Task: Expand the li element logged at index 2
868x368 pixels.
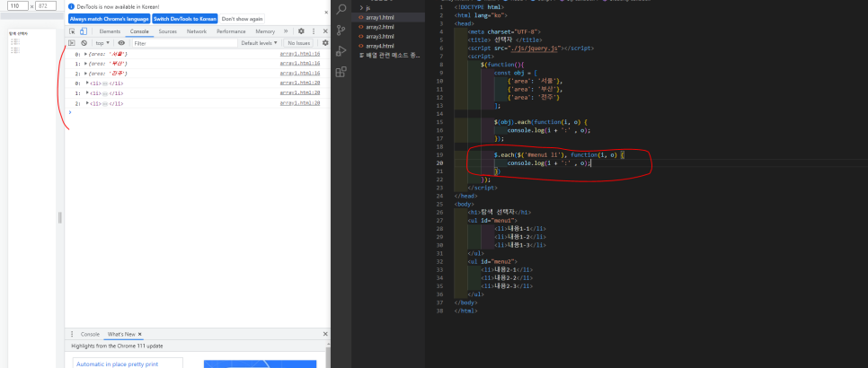Action: [87, 103]
